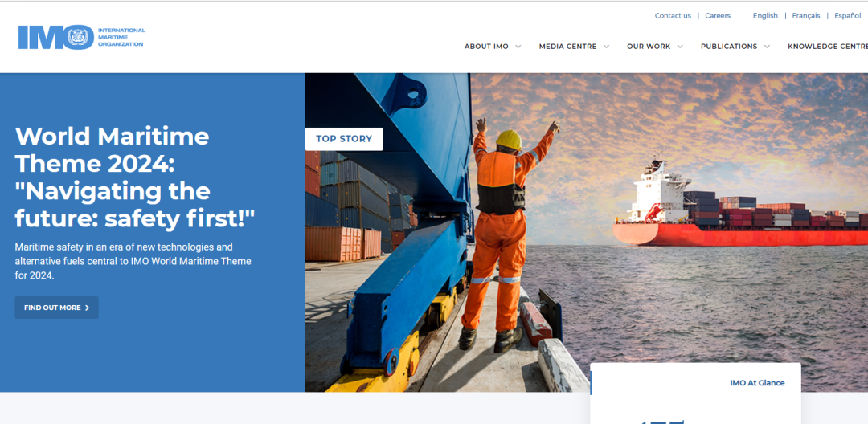The height and width of the screenshot is (424, 868).
Task: Expand the Publications chevron
Action: [767, 47]
